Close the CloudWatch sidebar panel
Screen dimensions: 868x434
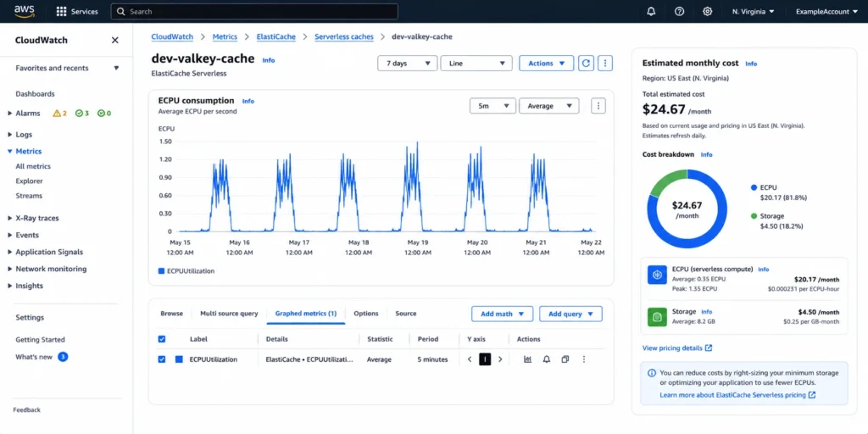(115, 40)
